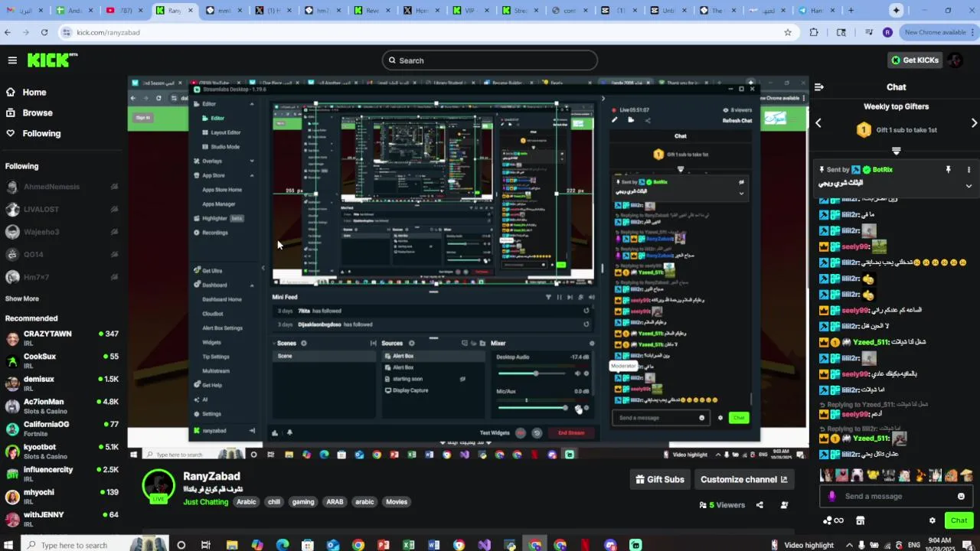Click the KICK logo

52,60
